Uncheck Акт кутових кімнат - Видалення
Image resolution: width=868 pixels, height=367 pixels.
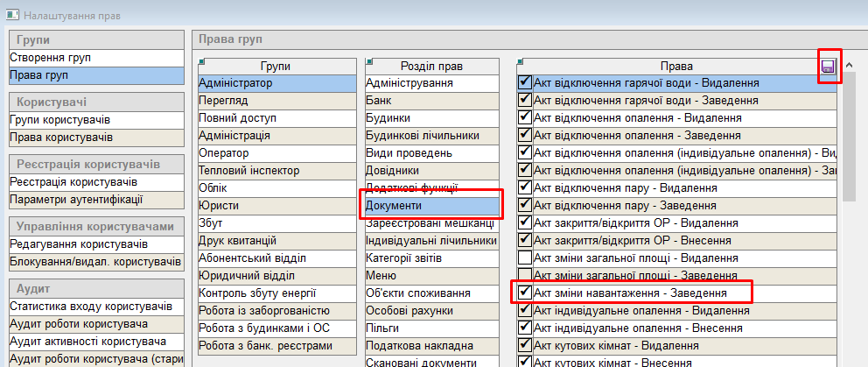click(x=525, y=345)
